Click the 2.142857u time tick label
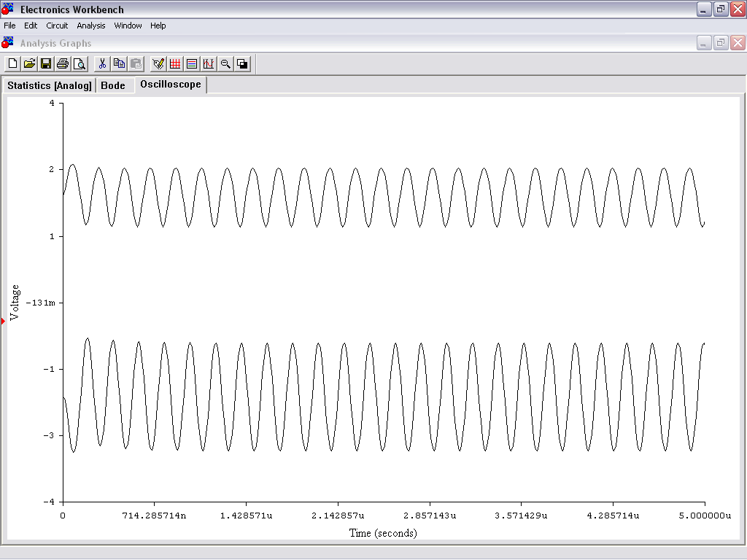This screenshot has height=560, width=747. tap(338, 516)
